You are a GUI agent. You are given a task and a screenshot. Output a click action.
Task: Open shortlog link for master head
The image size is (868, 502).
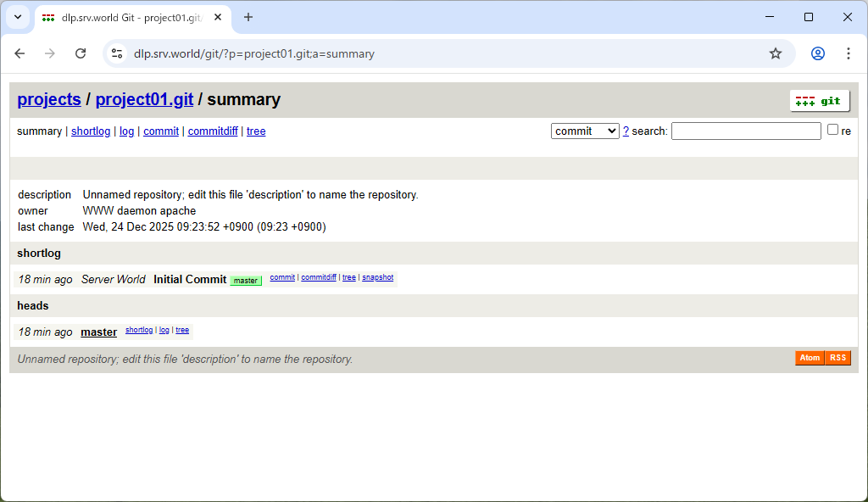139,330
